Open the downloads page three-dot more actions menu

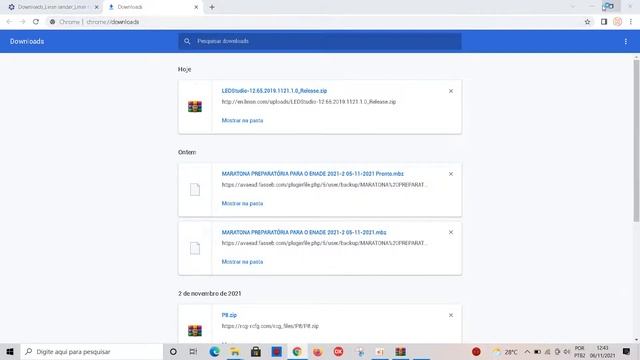point(625,41)
